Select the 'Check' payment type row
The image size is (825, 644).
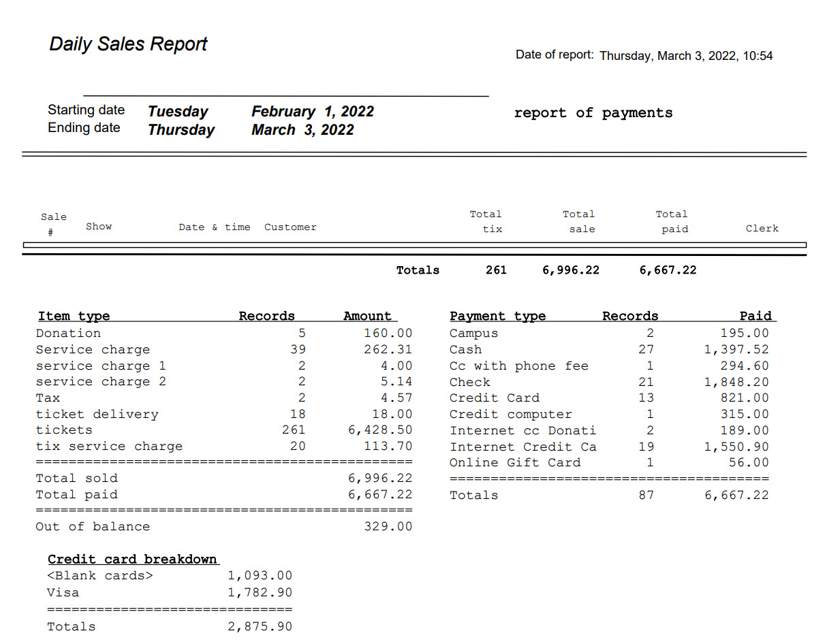click(469, 383)
